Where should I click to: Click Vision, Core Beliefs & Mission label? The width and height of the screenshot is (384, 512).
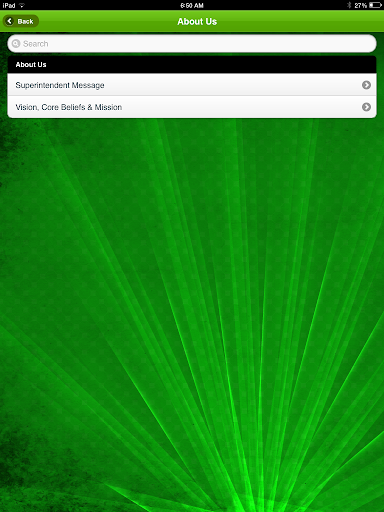pos(69,107)
